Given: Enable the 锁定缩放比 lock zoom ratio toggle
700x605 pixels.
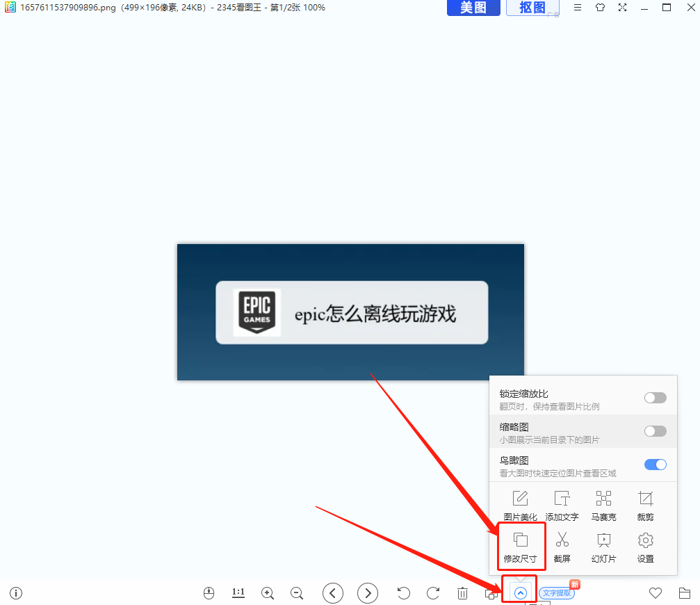Looking at the screenshot, I should [654, 397].
